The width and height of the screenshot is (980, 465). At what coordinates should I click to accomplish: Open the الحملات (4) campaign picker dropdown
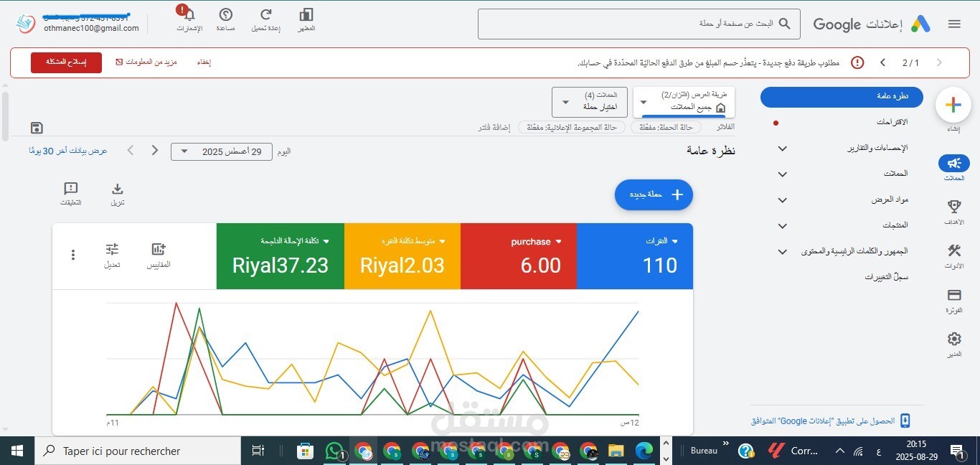tap(588, 102)
